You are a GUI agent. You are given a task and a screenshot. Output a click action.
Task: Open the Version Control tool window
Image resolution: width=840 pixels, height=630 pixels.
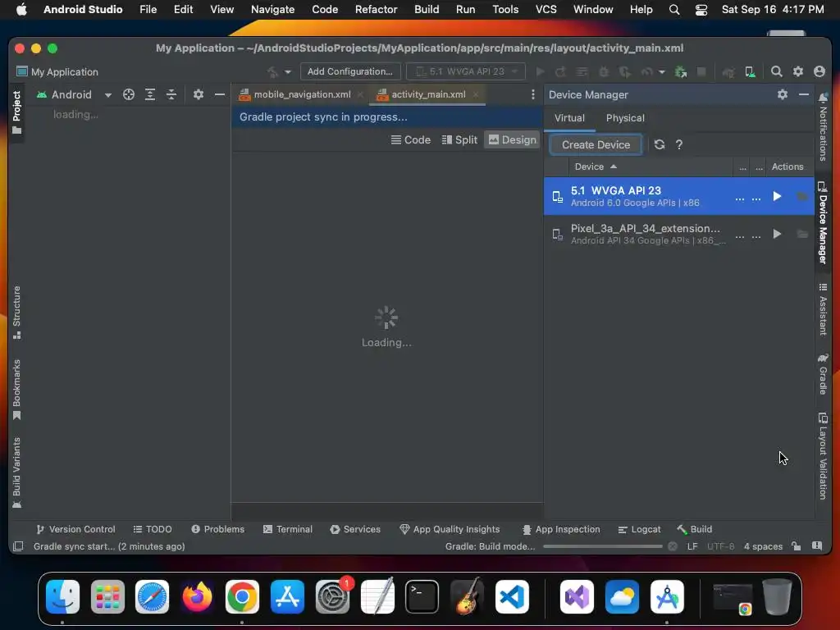[75, 529]
